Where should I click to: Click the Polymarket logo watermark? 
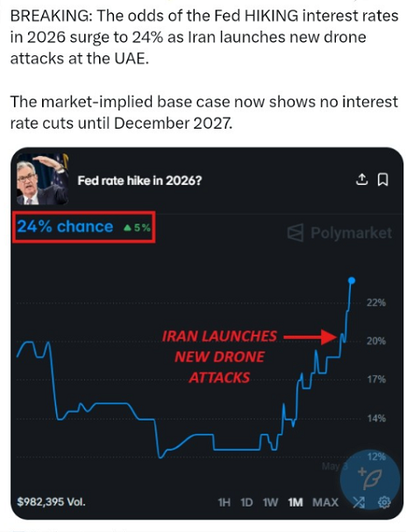340,233
